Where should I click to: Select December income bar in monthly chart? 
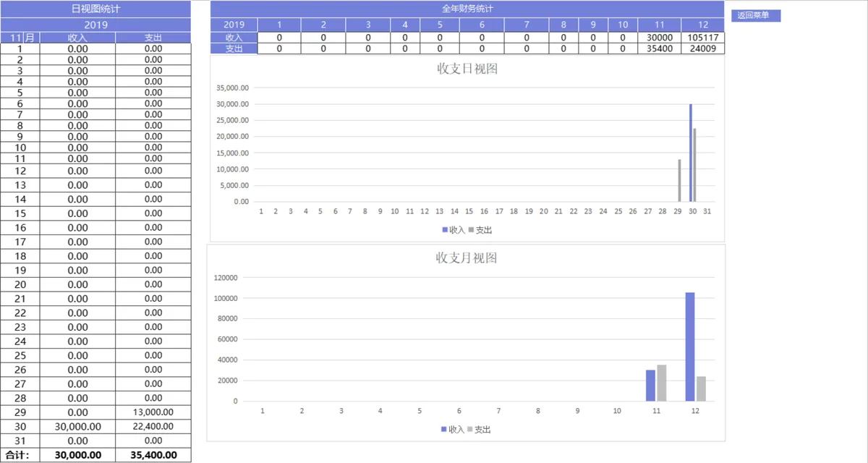[x=690, y=347]
